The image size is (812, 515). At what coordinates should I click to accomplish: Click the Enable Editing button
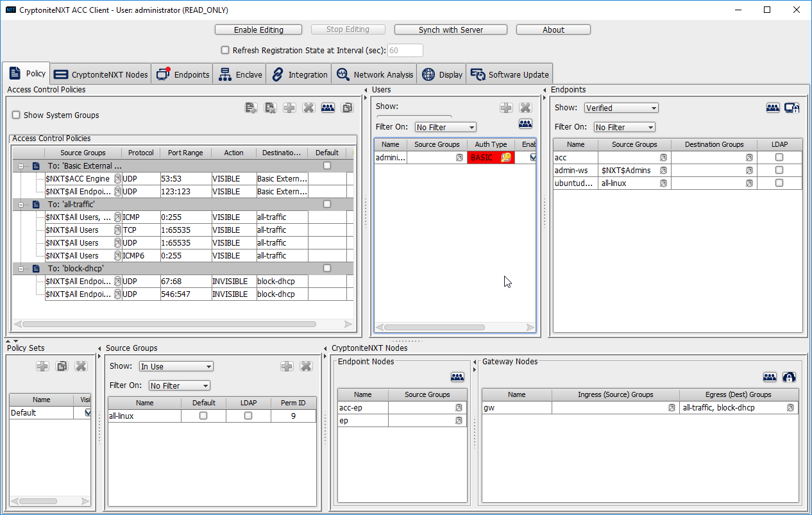click(258, 30)
